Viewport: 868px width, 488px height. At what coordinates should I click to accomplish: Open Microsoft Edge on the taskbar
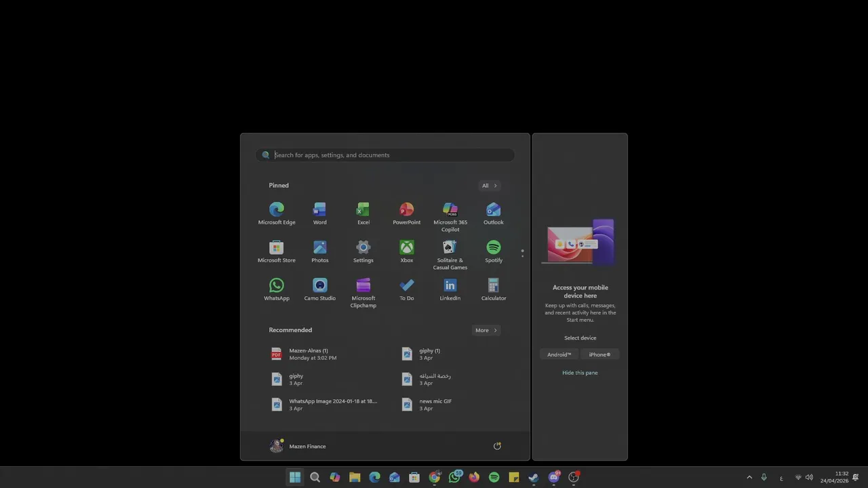point(374,477)
